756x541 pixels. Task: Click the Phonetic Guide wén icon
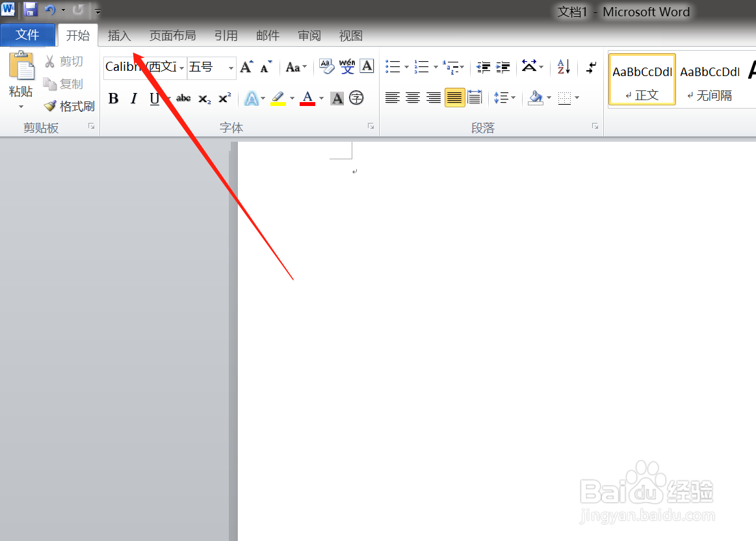point(347,66)
